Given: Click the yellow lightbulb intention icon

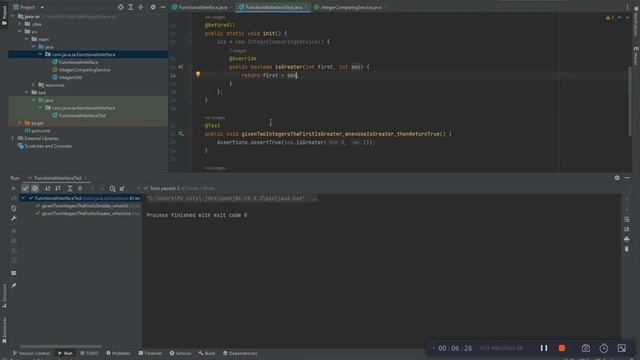Looking at the screenshot, I should (198, 74).
